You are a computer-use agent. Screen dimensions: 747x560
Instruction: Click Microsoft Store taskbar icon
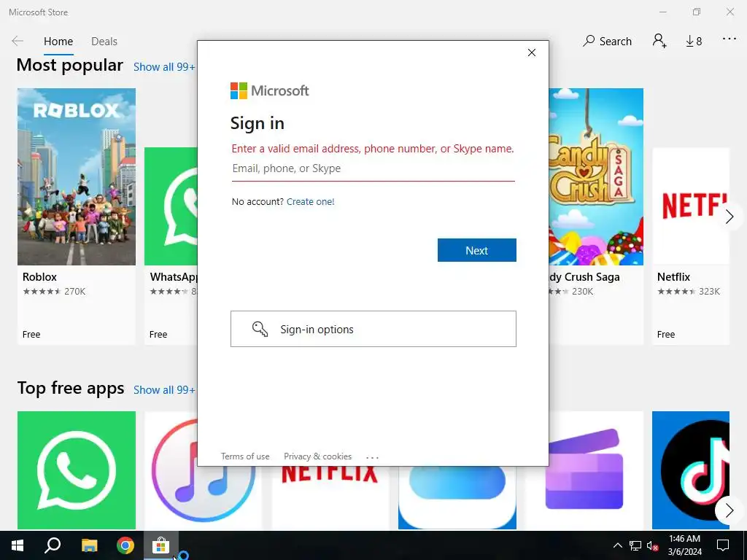(161, 545)
